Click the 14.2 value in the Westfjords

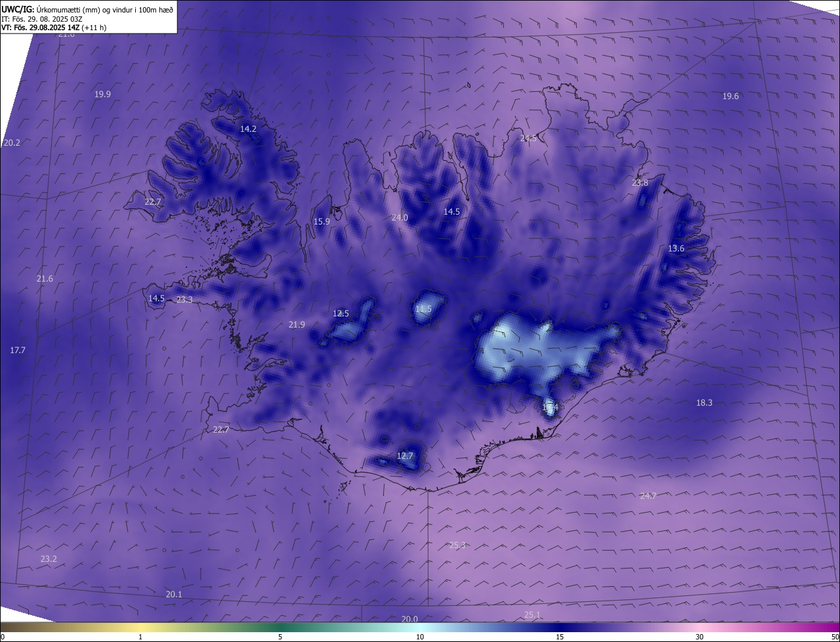(248, 129)
